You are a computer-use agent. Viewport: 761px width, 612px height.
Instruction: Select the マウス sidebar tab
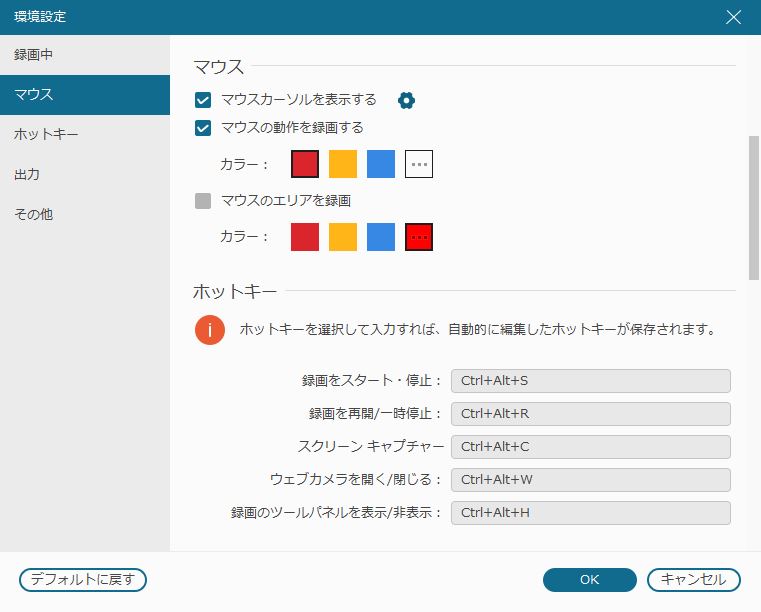tap(85, 95)
